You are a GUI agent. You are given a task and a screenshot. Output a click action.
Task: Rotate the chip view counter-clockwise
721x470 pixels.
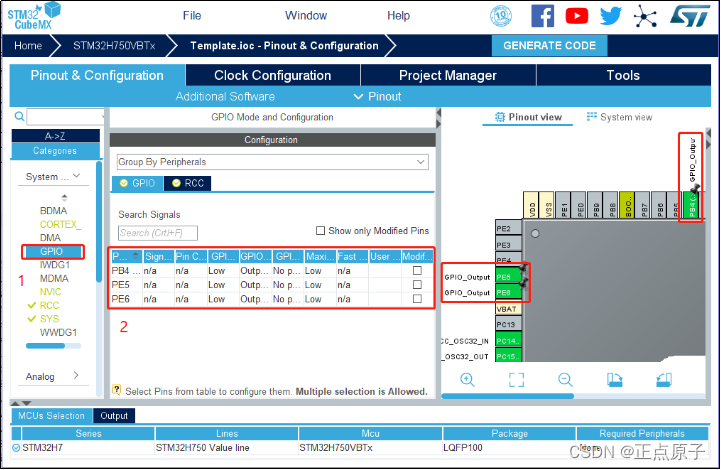(664, 379)
